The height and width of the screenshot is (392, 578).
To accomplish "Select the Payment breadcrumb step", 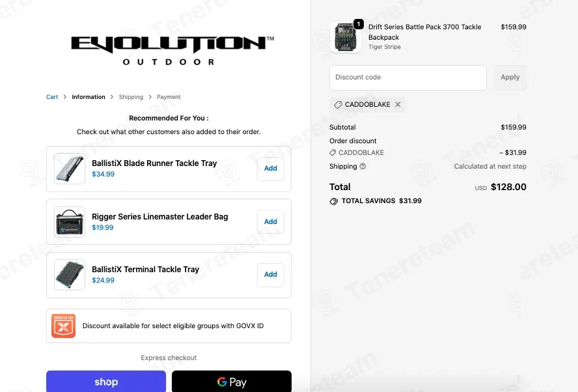I will (x=169, y=97).
